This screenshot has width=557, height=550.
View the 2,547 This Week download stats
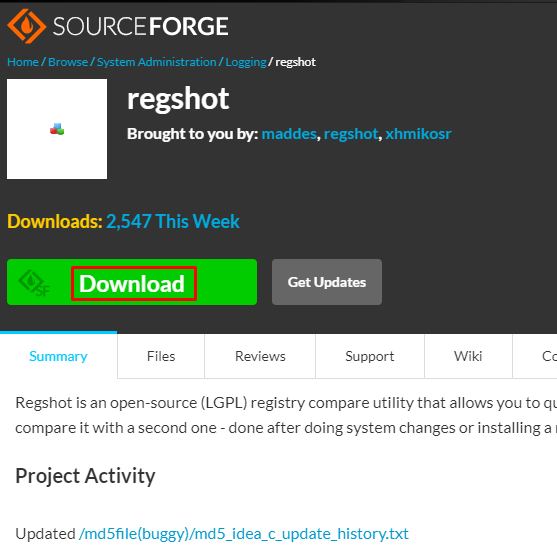tap(173, 221)
